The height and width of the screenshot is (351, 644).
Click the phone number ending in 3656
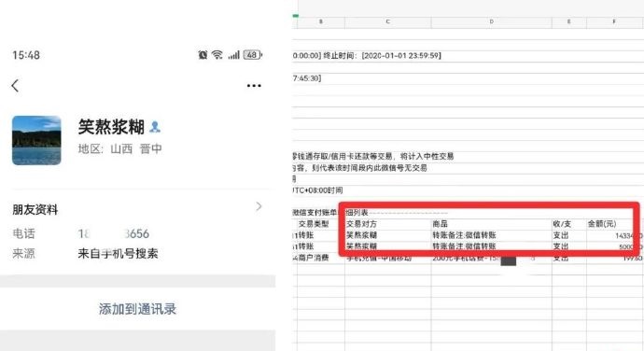(x=114, y=233)
